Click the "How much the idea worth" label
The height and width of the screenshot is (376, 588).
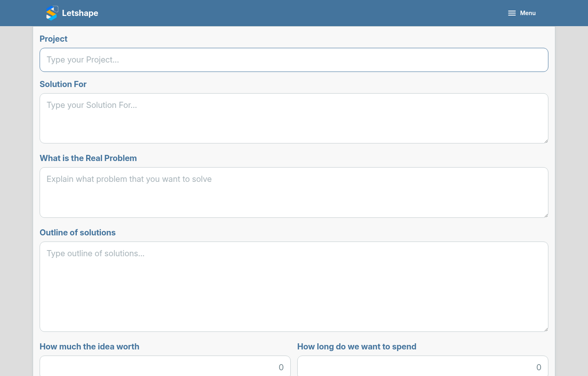point(89,347)
